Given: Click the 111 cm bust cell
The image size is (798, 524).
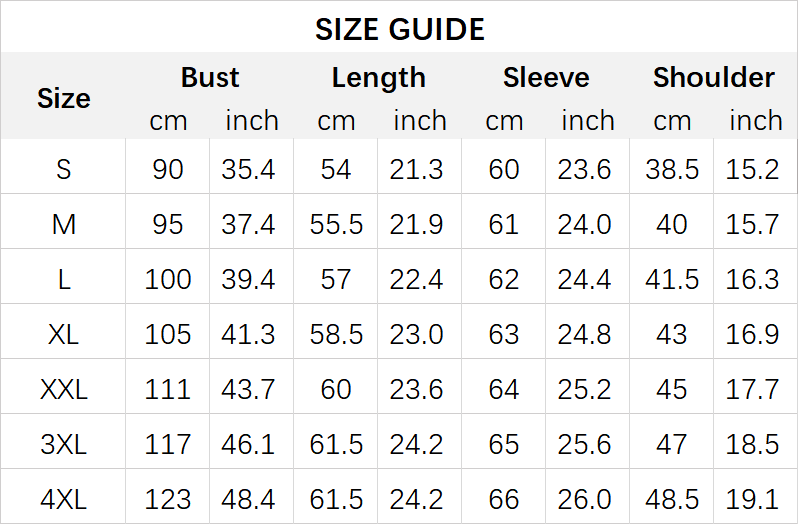Looking at the screenshot, I should 168,389.
